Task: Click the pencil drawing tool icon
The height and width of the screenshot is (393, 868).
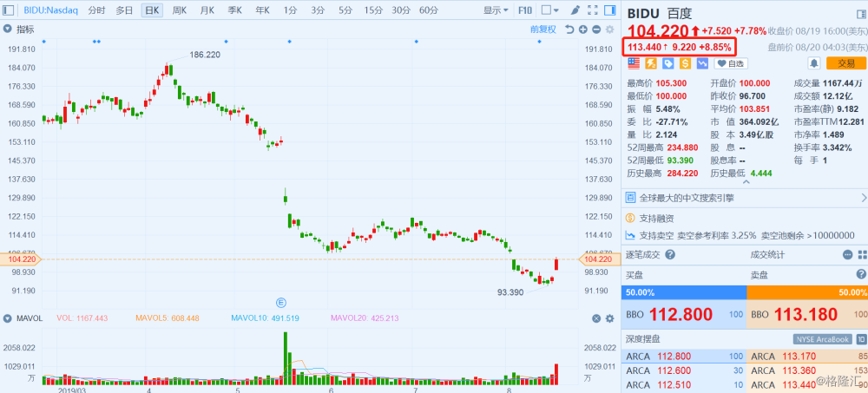Action: 575,10
